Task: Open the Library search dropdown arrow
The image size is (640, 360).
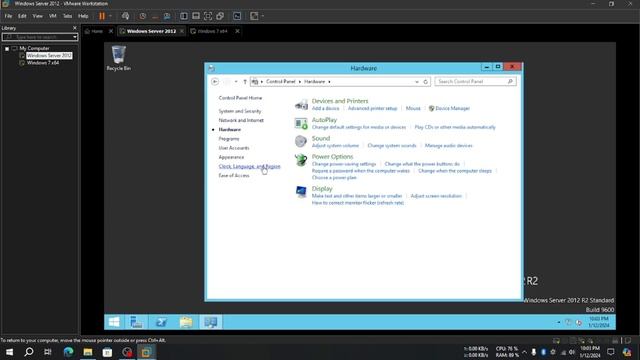Action: coord(75,37)
